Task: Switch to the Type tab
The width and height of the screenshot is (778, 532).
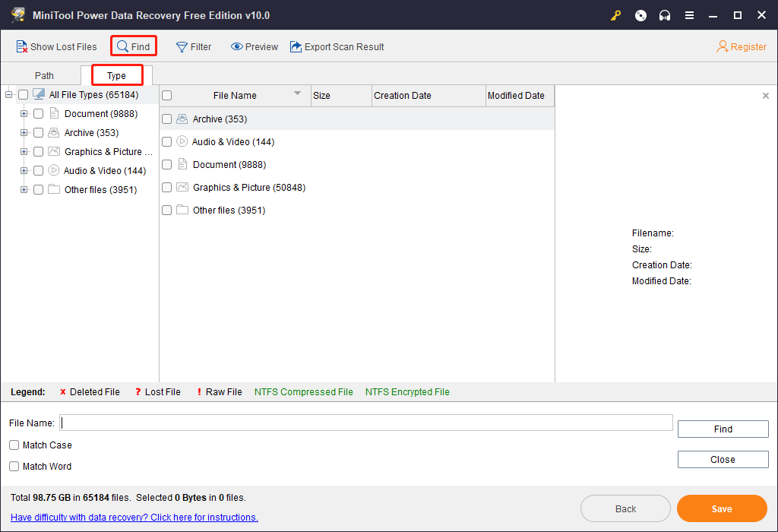Action: [x=116, y=75]
